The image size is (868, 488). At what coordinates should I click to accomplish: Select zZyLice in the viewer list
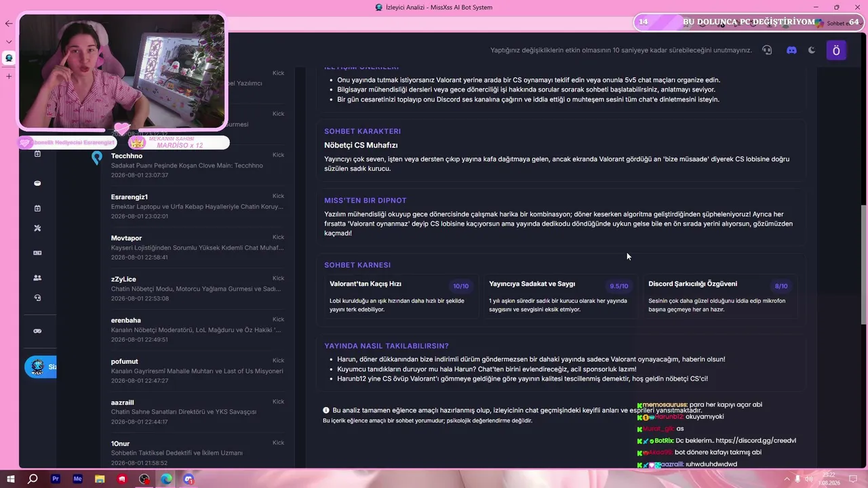[x=197, y=288]
